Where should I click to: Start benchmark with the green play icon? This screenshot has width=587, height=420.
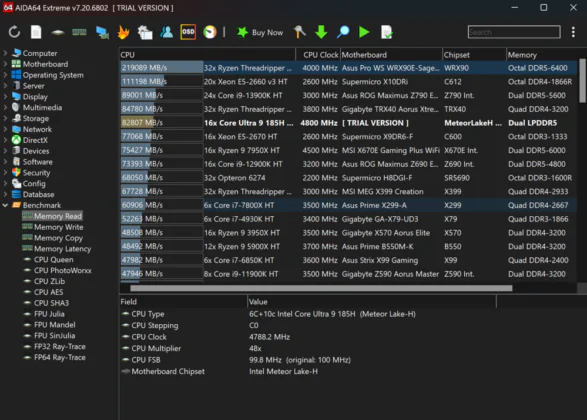coord(364,32)
